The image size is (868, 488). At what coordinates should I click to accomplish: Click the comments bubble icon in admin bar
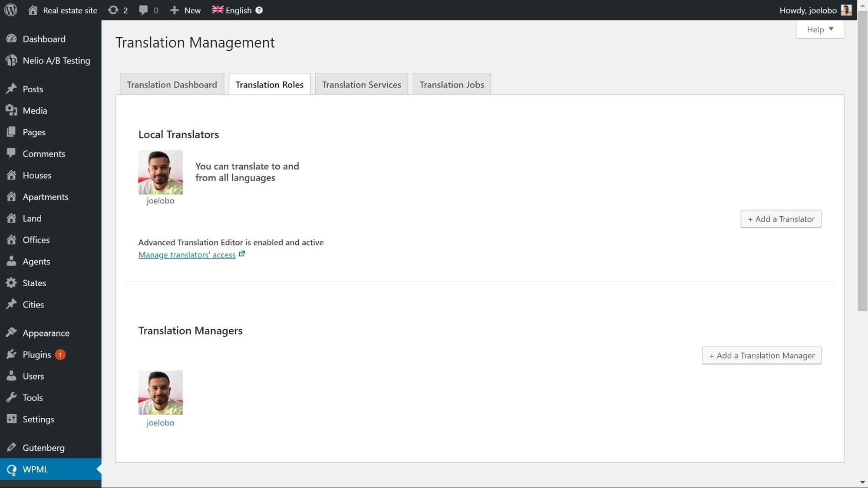pyautogui.click(x=143, y=10)
